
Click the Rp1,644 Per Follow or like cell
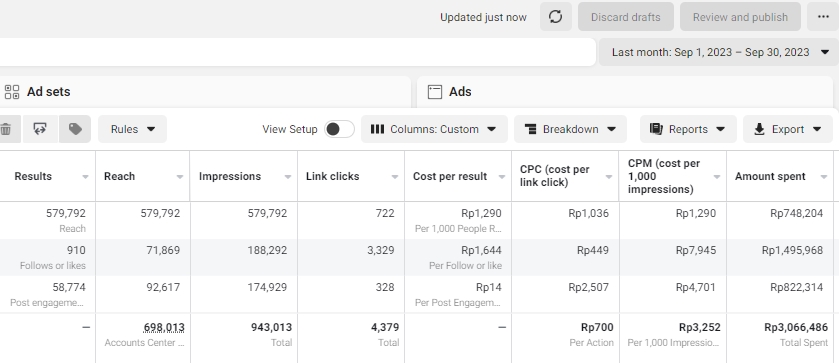click(482, 250)
